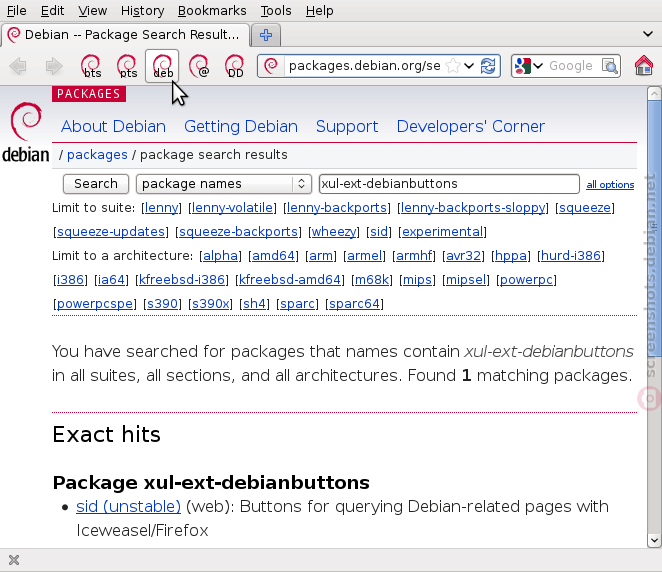Limit suite to lenny-volatile
The width and height of the screenshot is (662, 572).
point(232,208)
